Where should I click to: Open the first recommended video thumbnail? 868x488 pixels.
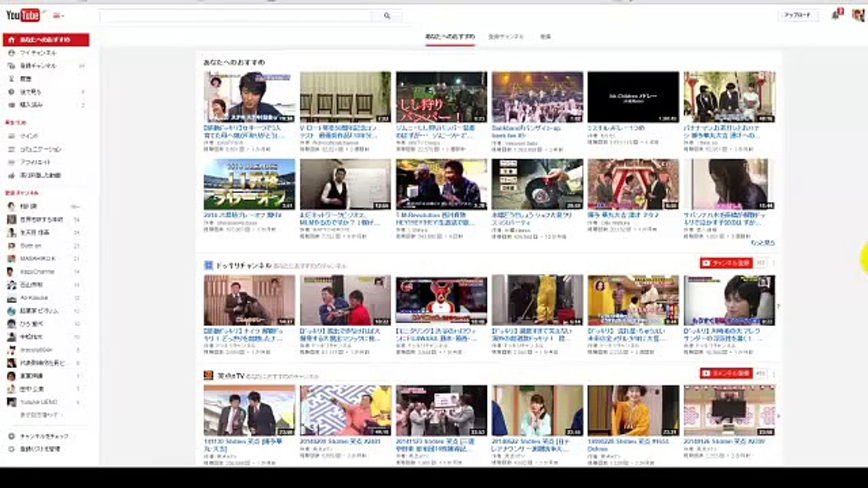[250, 97]
